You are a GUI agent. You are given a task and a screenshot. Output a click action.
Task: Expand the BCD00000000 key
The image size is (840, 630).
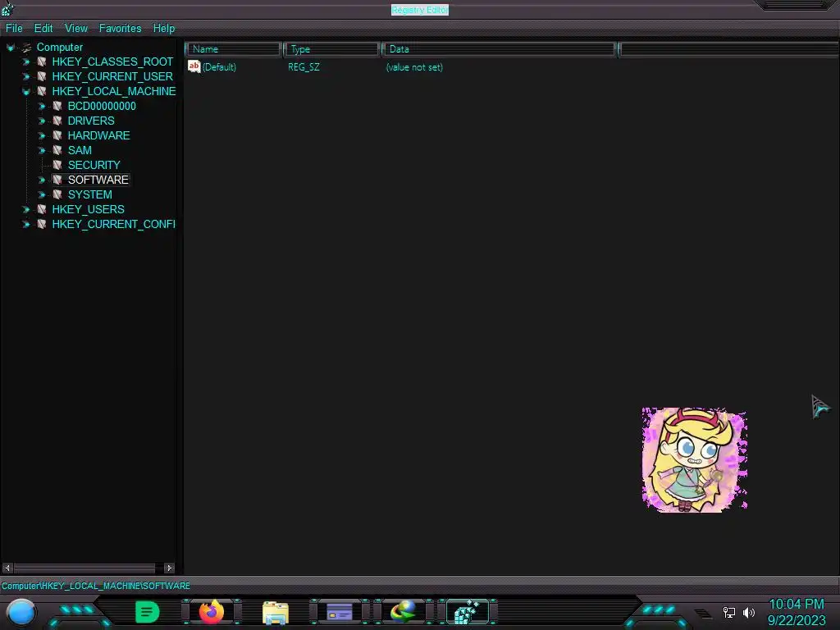pyautogui.click(x=41, y=106)
